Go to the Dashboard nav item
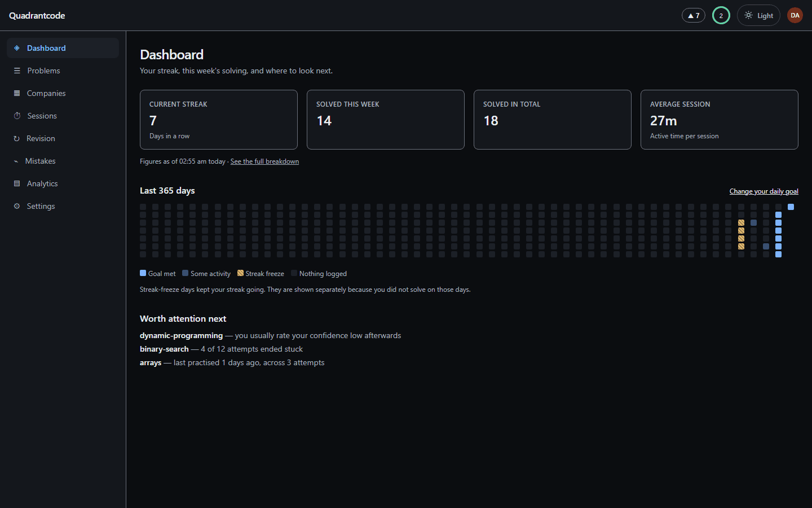The width and height of the screenshot is (812, 508). click(x=63, y=48)
